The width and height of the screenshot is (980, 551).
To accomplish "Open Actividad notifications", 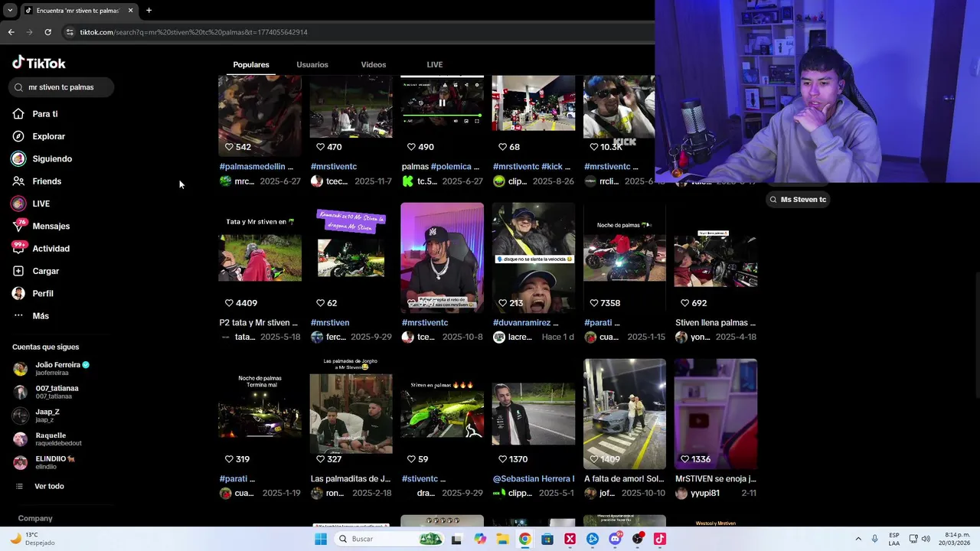I will (41, 249).
